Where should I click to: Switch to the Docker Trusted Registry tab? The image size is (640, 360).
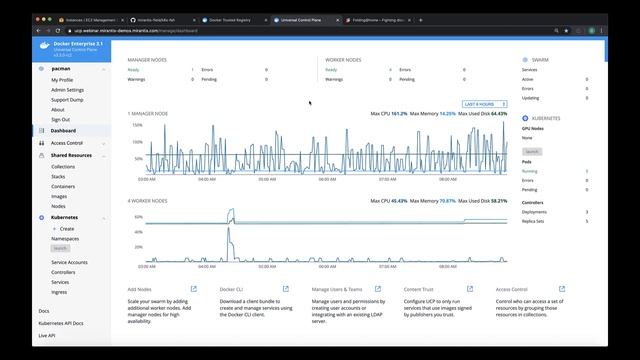(231, 20)
